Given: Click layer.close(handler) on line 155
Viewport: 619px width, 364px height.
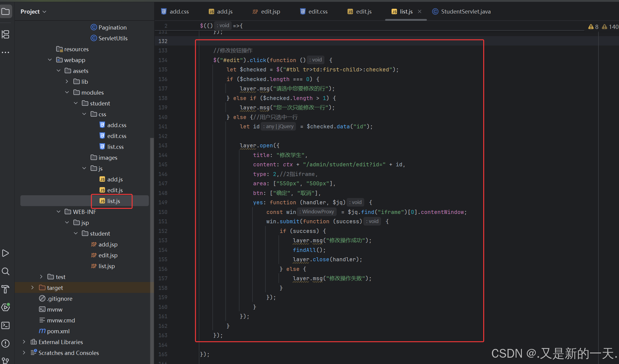Looking at the screenshot, I should coord(327,259).
